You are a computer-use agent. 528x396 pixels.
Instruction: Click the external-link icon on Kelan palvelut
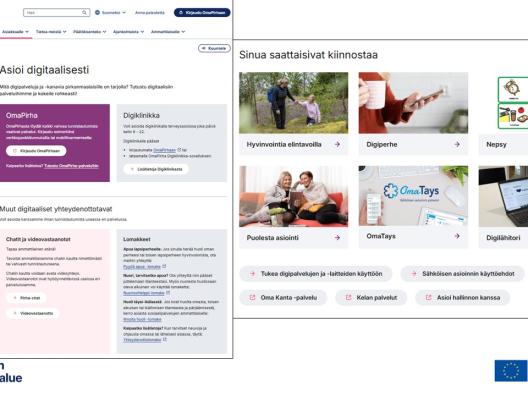coord(349,297)
